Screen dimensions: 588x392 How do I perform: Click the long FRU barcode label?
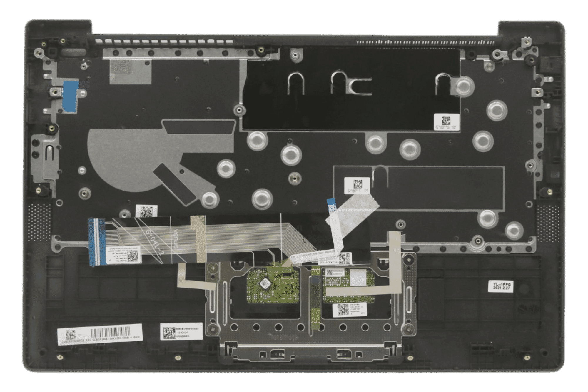click(x=100, y=334)
